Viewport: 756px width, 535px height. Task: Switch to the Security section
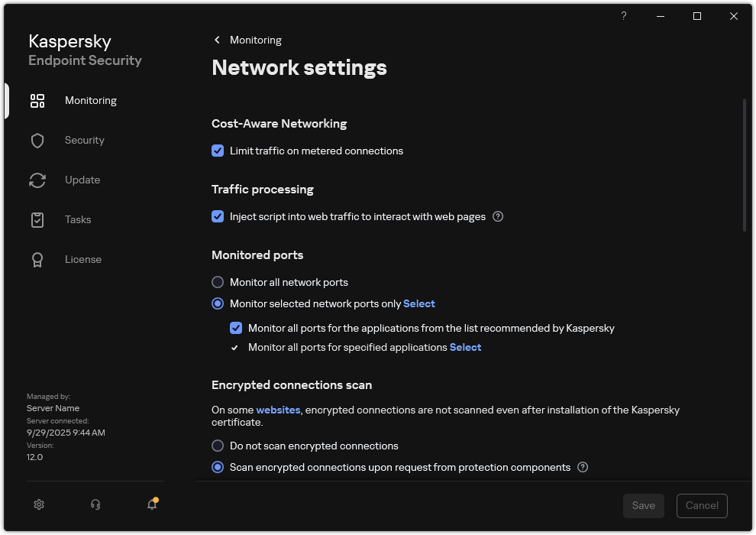point(84,140)
